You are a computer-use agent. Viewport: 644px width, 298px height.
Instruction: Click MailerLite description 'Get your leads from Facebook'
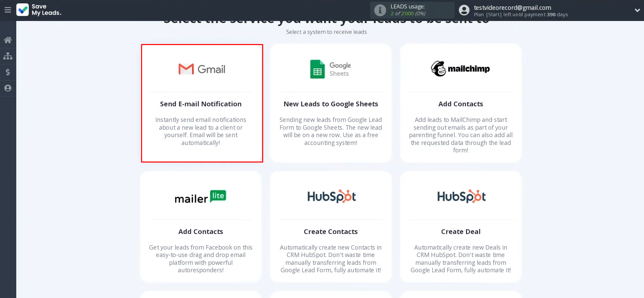[201, 259]
